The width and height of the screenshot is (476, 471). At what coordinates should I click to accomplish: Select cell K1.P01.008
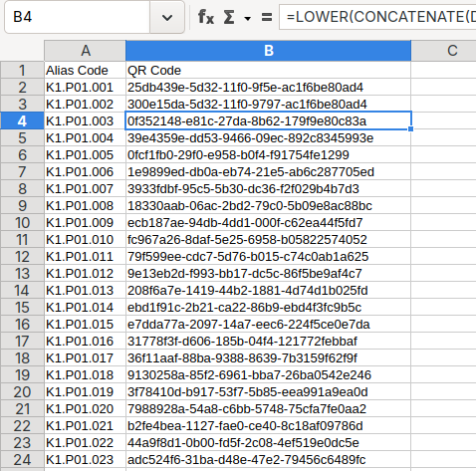point(86,206)
